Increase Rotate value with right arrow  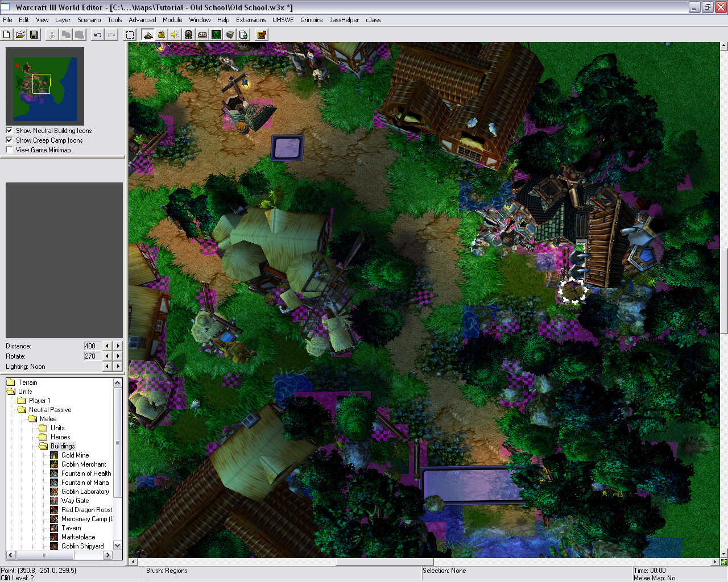click(x=118, y=356)
